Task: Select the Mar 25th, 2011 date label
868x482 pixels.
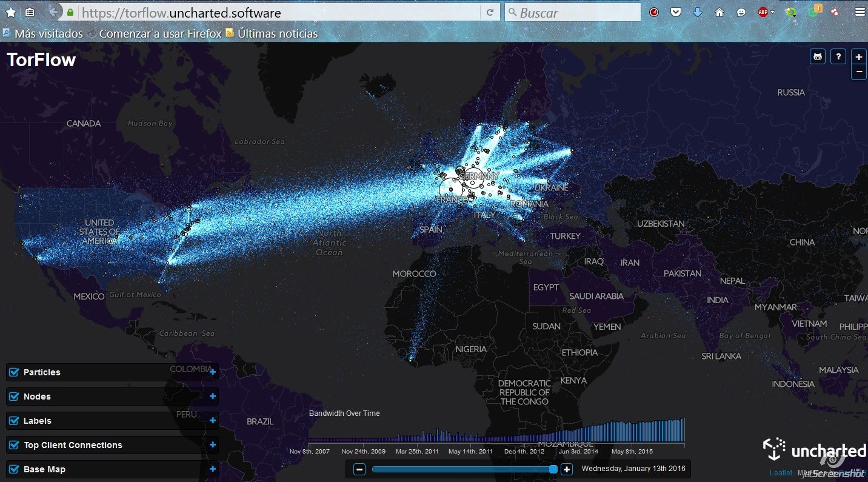Action: [x=417, y=451]
